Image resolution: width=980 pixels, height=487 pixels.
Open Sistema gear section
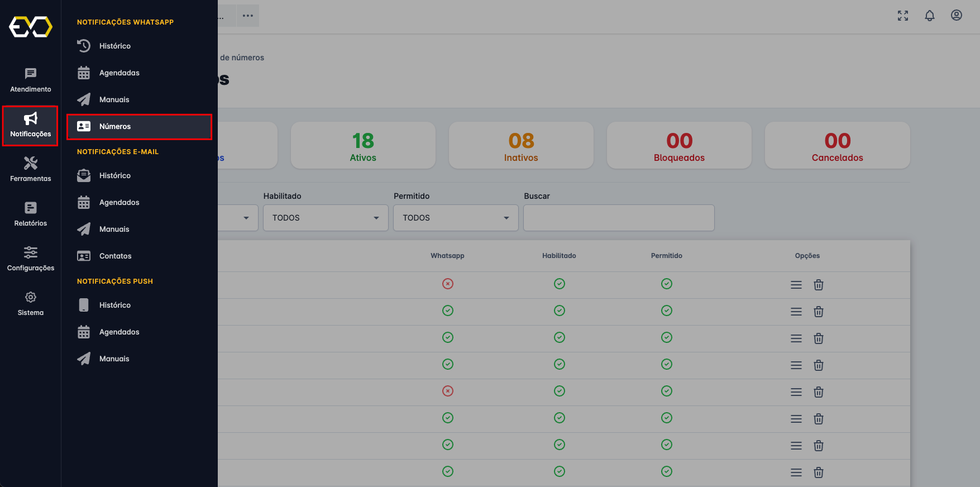(31, 303)
